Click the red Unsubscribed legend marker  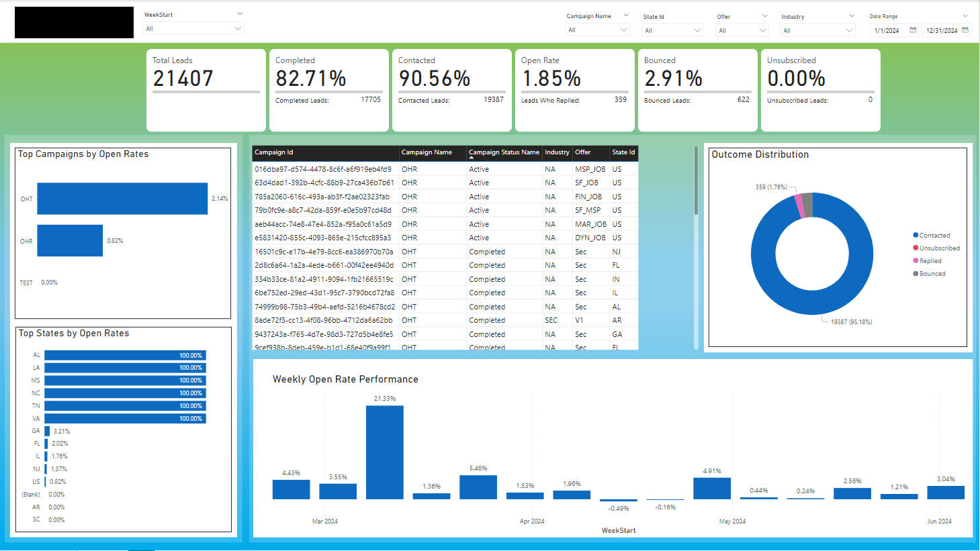coord(914,248)
